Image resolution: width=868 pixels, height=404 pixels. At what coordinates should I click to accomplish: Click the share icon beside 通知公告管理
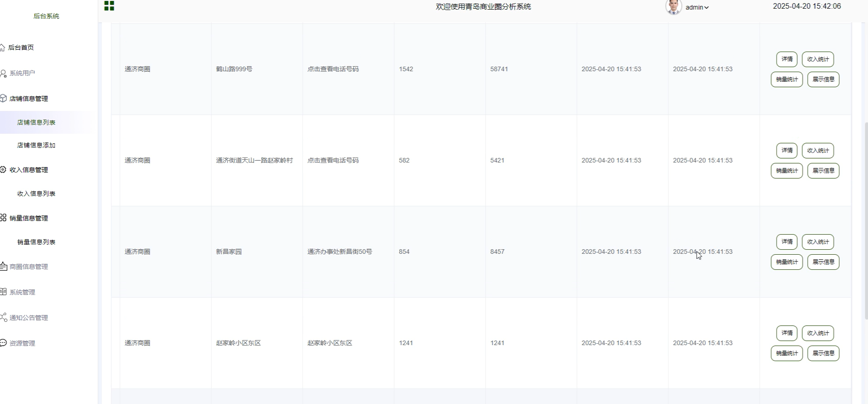coord(3,317)
